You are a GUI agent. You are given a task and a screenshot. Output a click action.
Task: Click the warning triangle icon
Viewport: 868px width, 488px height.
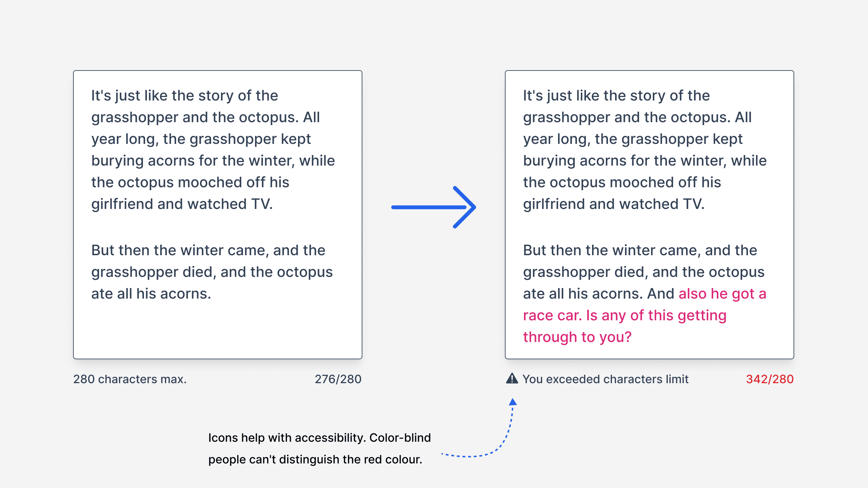(512, 378)
